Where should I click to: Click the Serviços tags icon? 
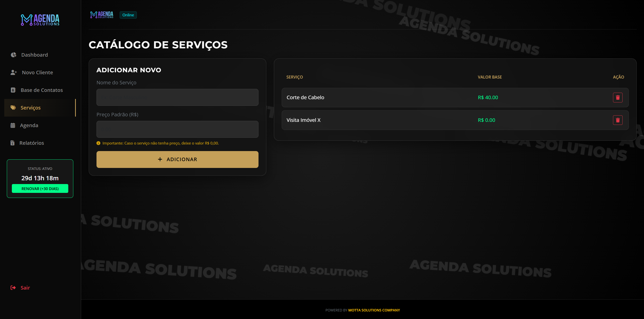pos(13,108)
